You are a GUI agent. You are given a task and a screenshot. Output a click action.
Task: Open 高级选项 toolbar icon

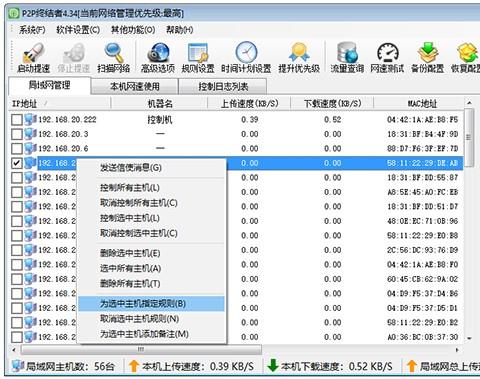pos(158,53)
